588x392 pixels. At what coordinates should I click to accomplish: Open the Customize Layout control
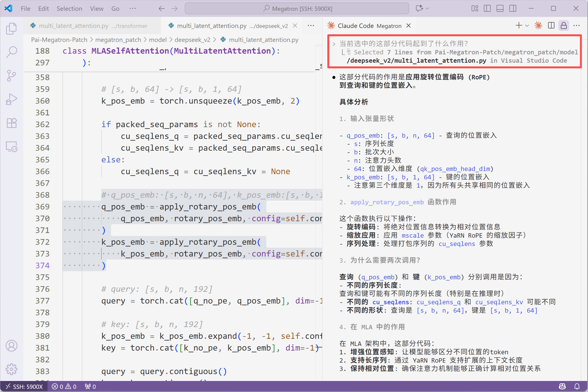pyautogui.click(x=475, y=9)
